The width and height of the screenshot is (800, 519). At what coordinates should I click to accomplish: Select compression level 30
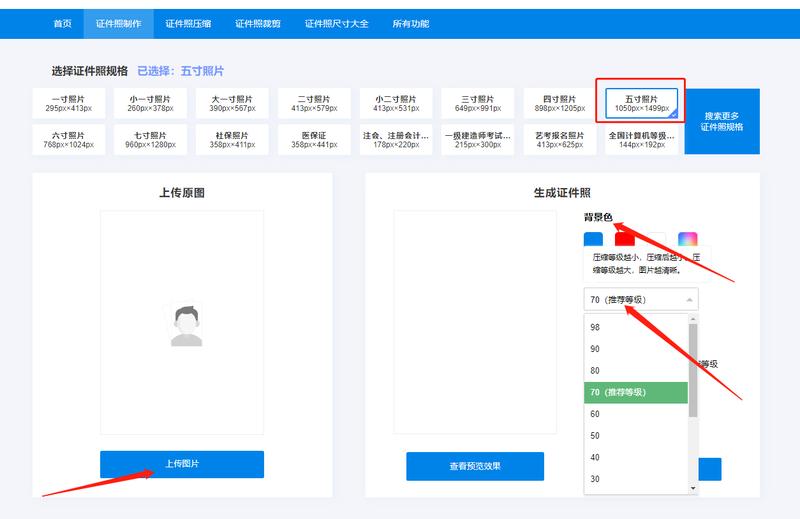[x=636, y=479]
